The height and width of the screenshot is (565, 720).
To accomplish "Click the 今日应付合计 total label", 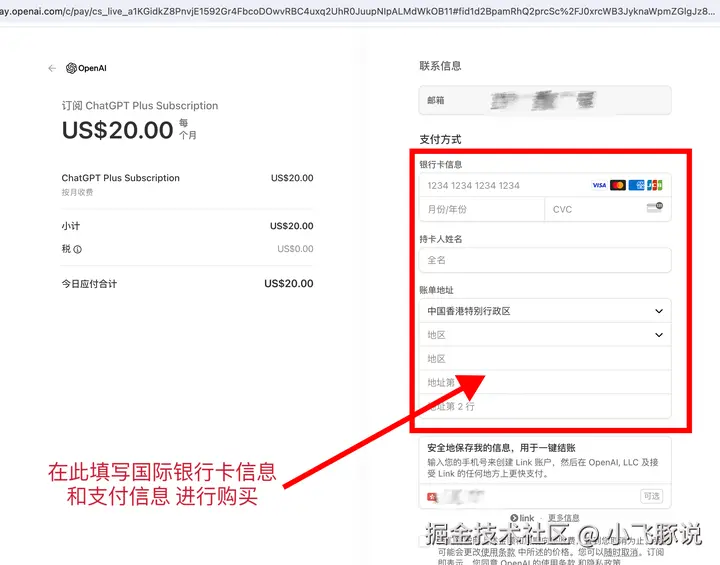I will pyautogui.click(x=89, y=284).
